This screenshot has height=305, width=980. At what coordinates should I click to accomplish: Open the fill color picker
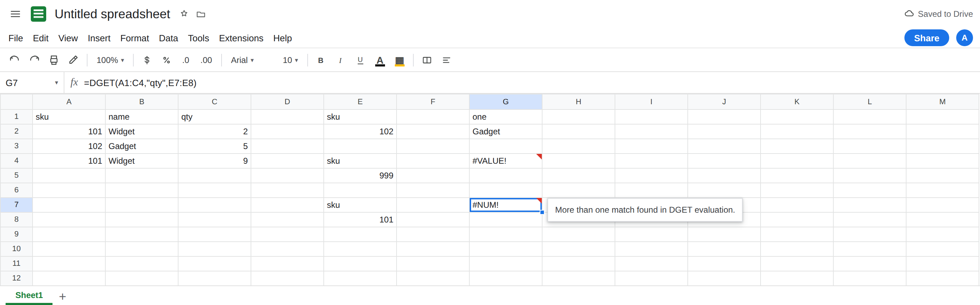pos(399,61)
